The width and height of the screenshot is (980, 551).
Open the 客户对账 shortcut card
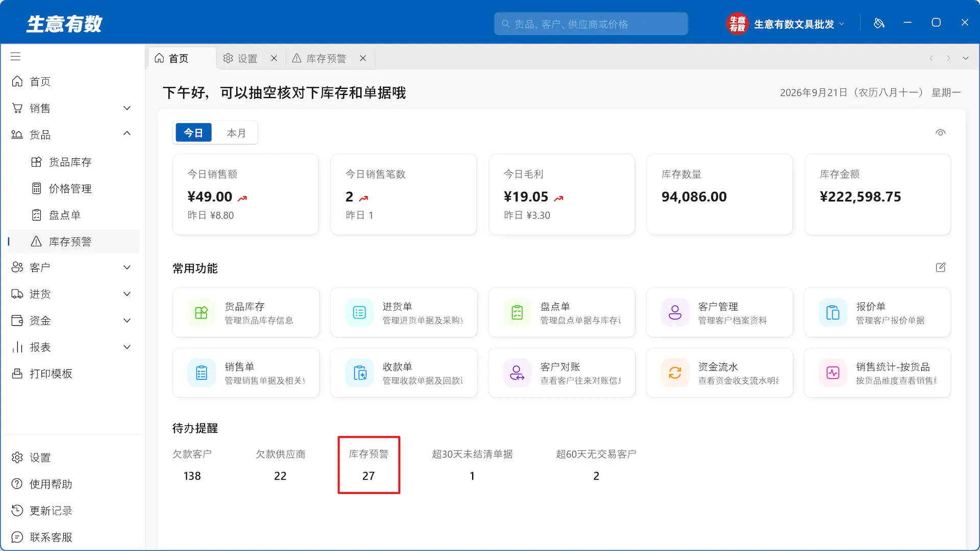point(561,373)
